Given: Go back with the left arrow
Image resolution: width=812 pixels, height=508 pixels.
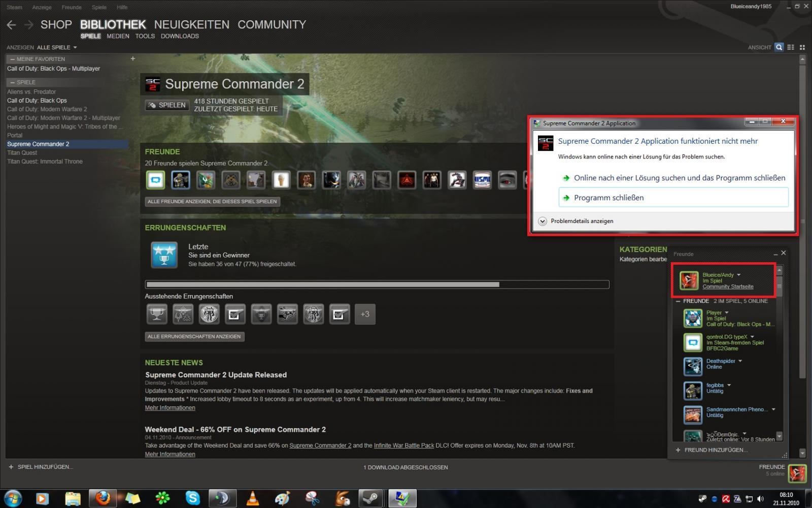Looking at the screenshot, I should pyautogui.click(x=12, y=25).
